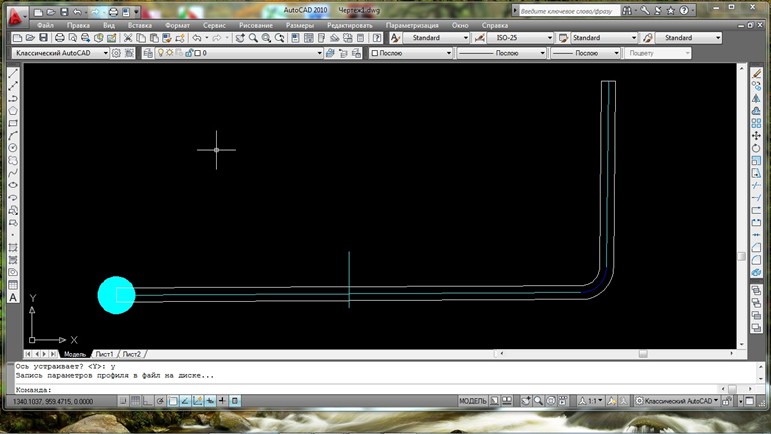Open a file using the Open folder icon
Image resolution: width=771 pixels, height=434 pixels.
point(30,38)
